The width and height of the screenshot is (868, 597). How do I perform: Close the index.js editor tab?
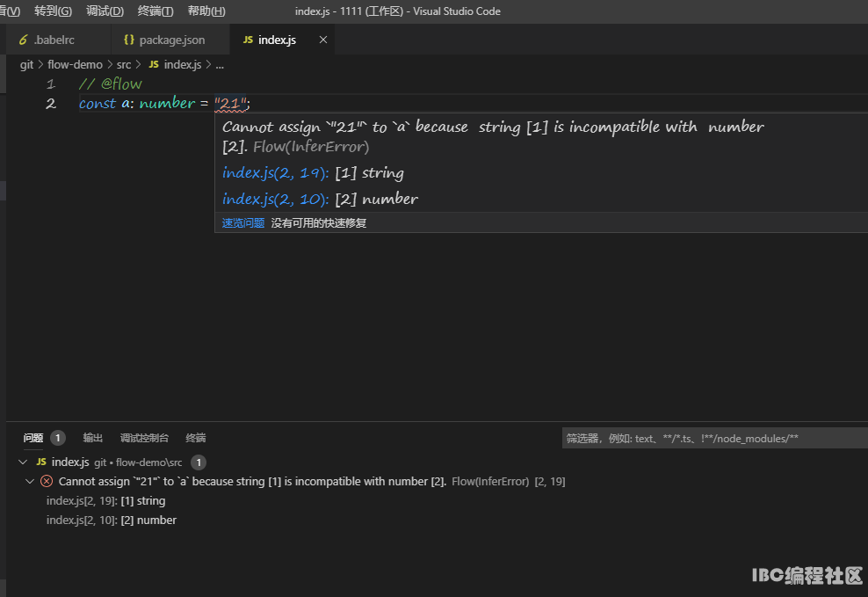click(x=323, y=40)
